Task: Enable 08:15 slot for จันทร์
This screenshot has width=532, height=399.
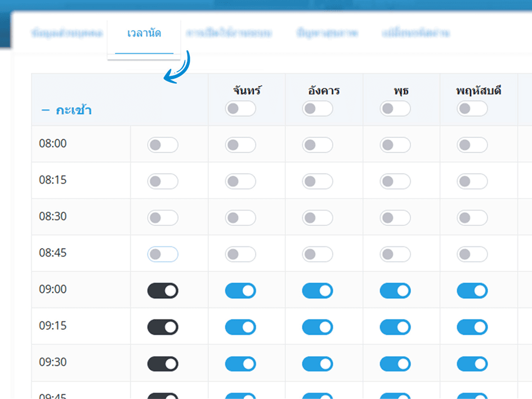Action: [240, 181]
